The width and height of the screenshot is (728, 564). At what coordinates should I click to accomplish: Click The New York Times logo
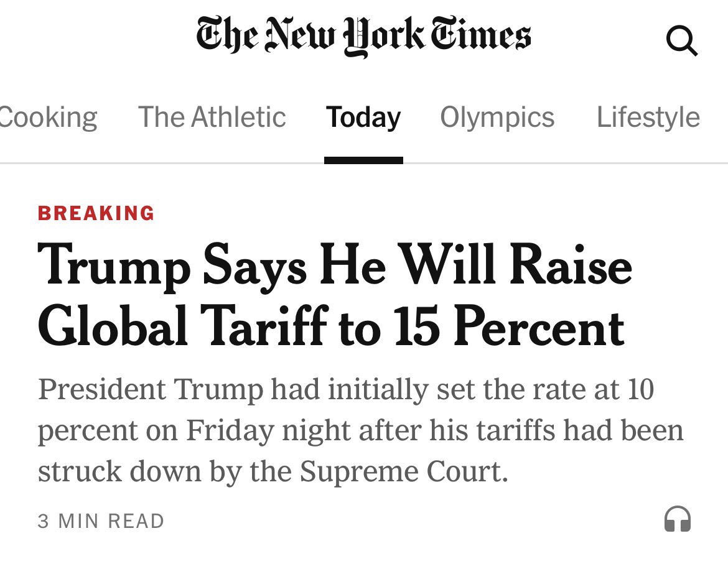point(363,35)
